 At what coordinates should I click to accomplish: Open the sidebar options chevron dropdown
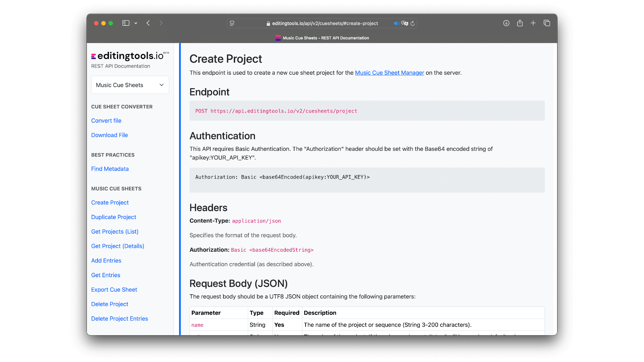[136, 23]
